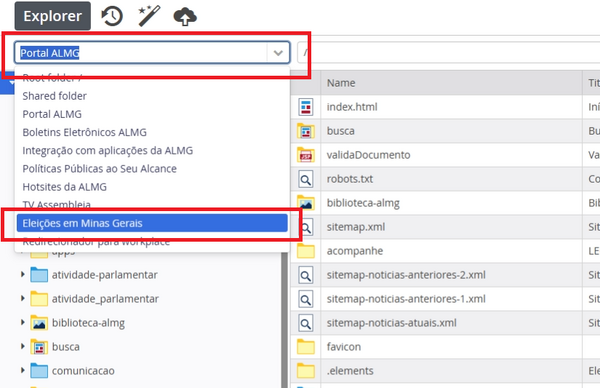
Task: Select Políticas Públicas ao Seu Alcance
Action: (99, 169)
